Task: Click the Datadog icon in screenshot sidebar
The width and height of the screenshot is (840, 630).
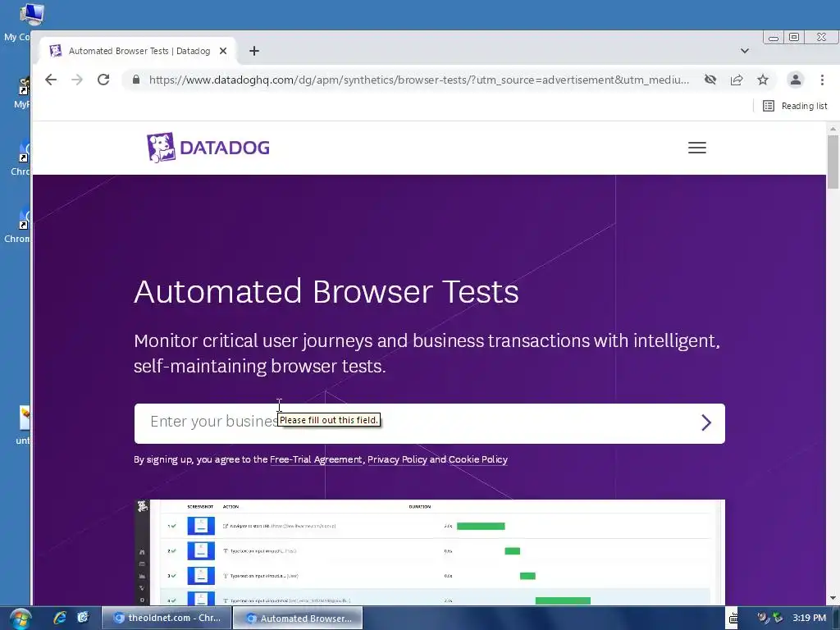Action: pos(142,506)
